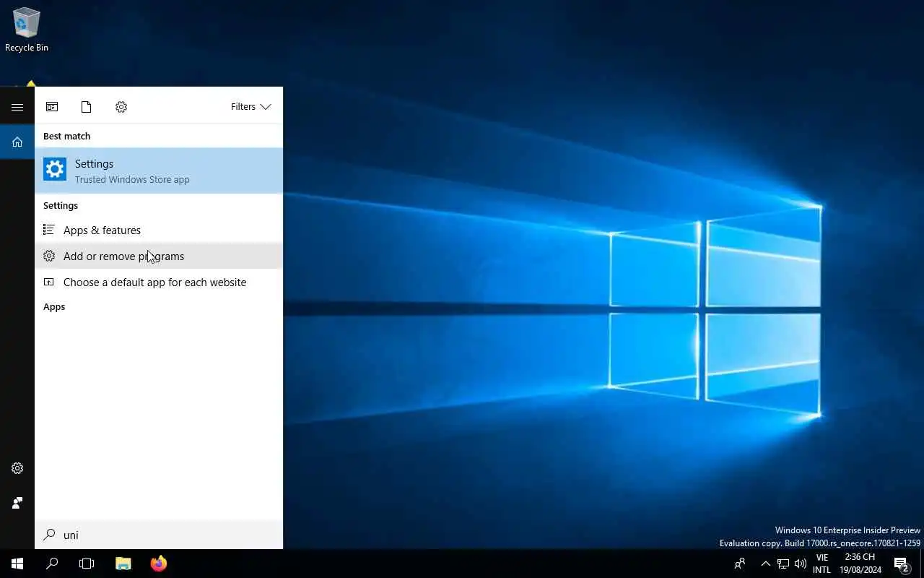Click the Windows Start button
Screen dimensions: 924x578
(x=17, y=564)
